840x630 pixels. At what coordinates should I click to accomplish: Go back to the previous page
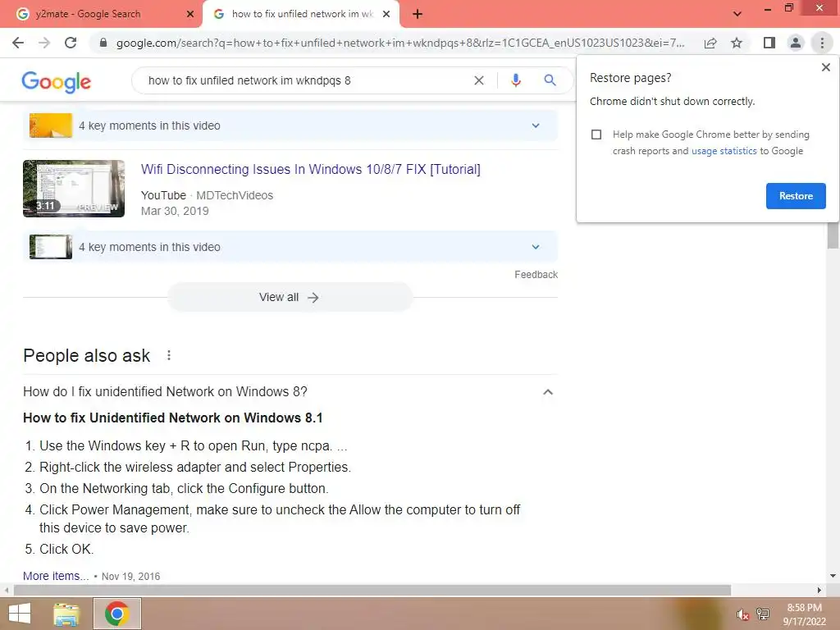point(18,43)
